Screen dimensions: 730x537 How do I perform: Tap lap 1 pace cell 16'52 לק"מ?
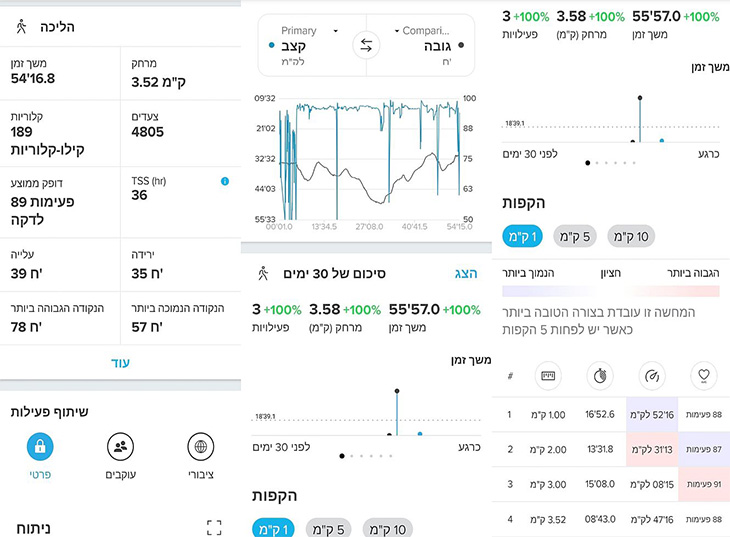coord(652,414)
